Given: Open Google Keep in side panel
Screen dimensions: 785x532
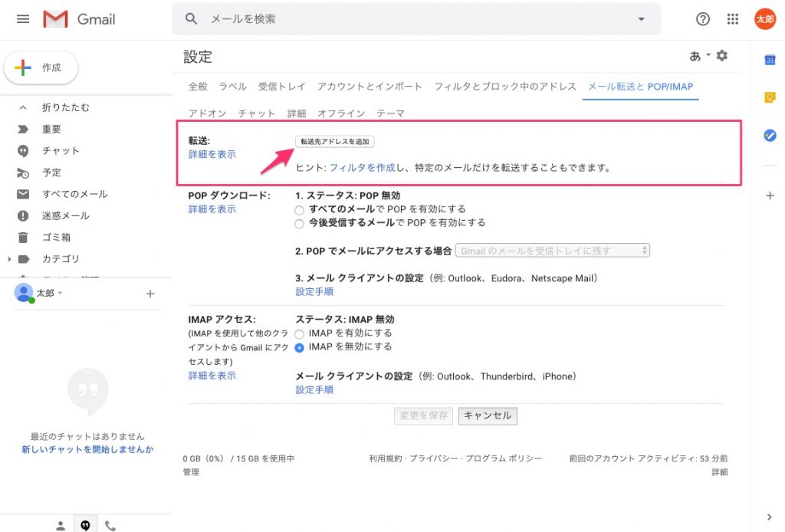Looking at the screenshot, I should tap(770, 97).
